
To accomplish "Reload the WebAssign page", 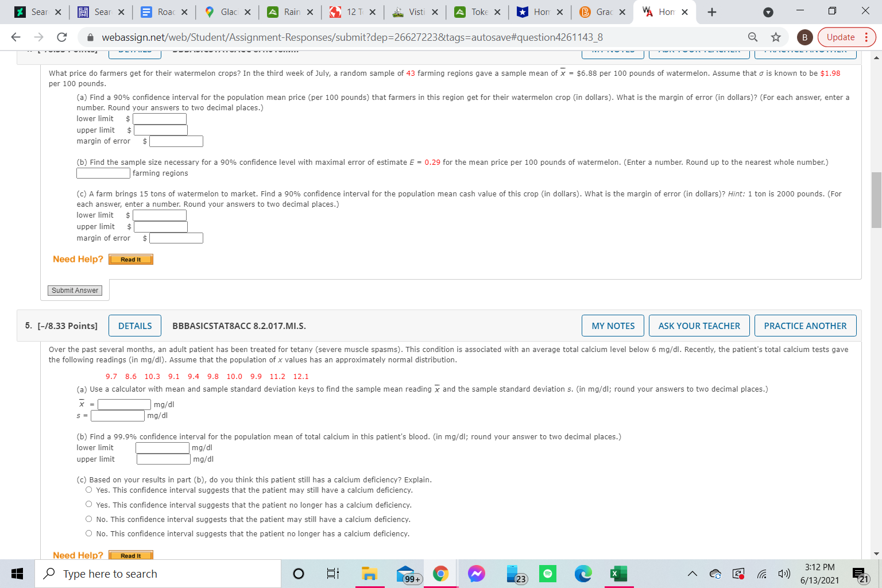I will point(61,37).
